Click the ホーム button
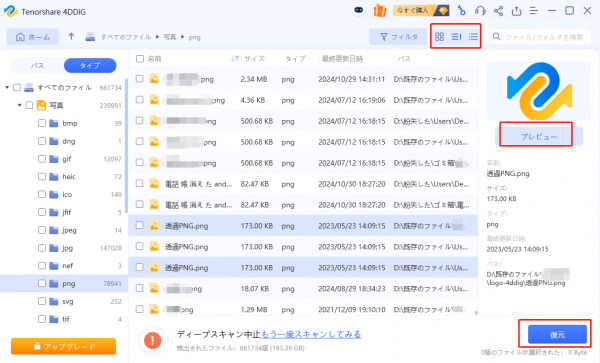600x363 pixels. pos(33,37)
